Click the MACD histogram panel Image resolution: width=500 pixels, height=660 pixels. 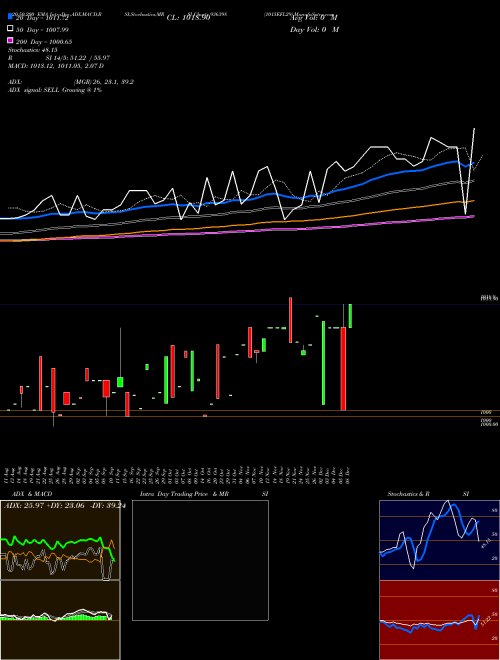click(60, 620)
